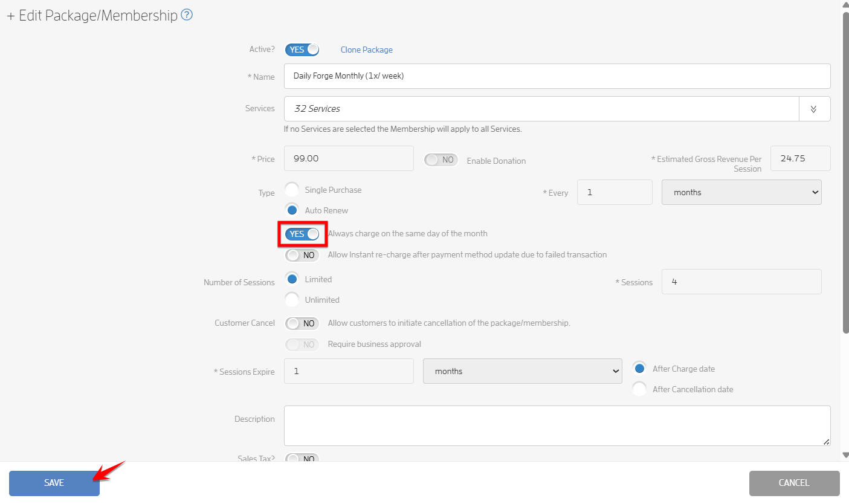Screen dimensions: 849x504
Task: Select the Limited sessions radio button
Action: click(x=292, y=279)
